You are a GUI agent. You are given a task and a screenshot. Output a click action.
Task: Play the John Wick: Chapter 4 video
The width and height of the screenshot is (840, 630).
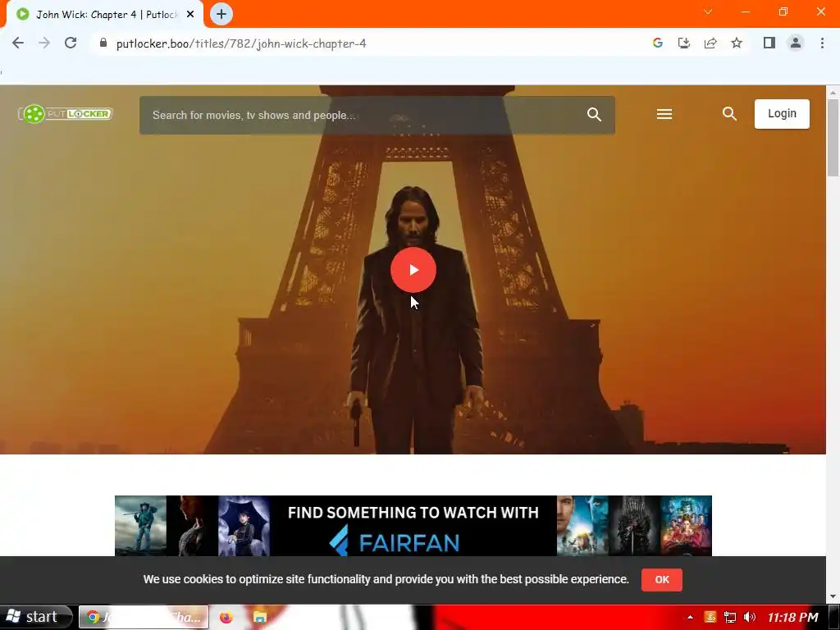coord(413,269)
